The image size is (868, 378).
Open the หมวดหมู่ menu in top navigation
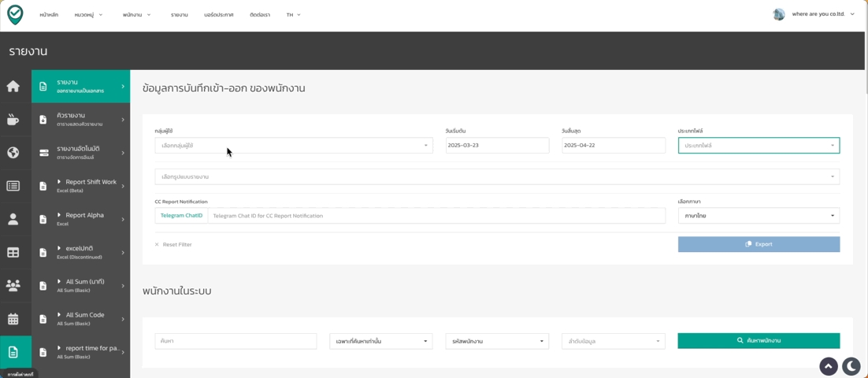tap(88, 15)
